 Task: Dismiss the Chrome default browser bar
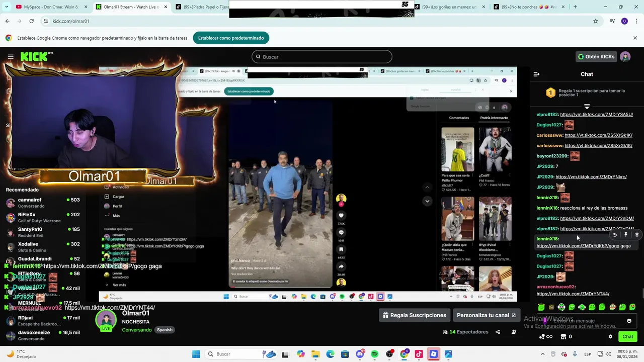[x=635, y=38]
